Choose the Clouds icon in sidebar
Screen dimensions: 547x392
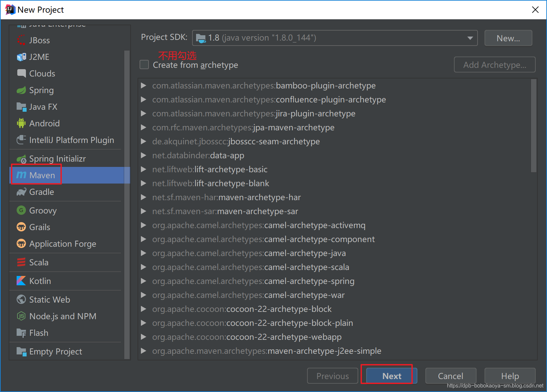(21, 73)
